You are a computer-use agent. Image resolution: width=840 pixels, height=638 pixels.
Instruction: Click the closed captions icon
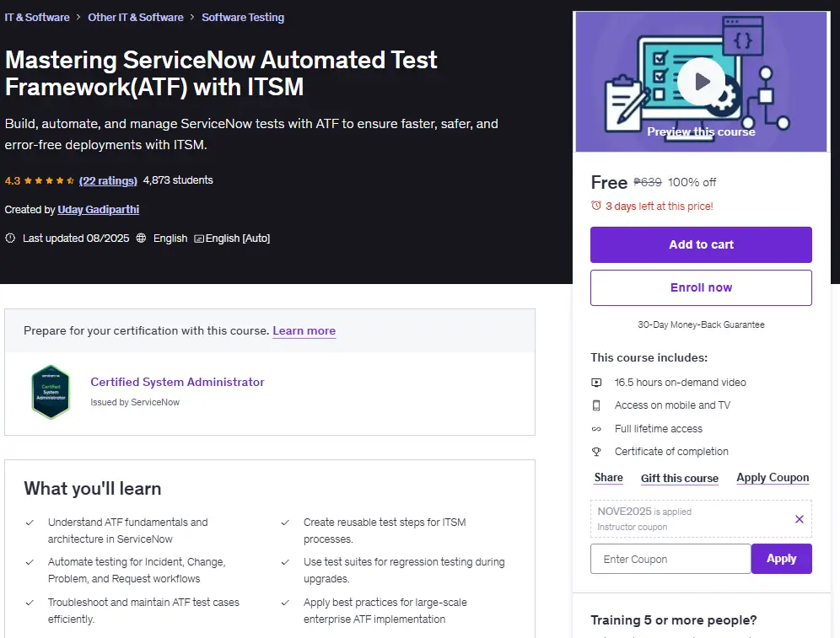199,239
